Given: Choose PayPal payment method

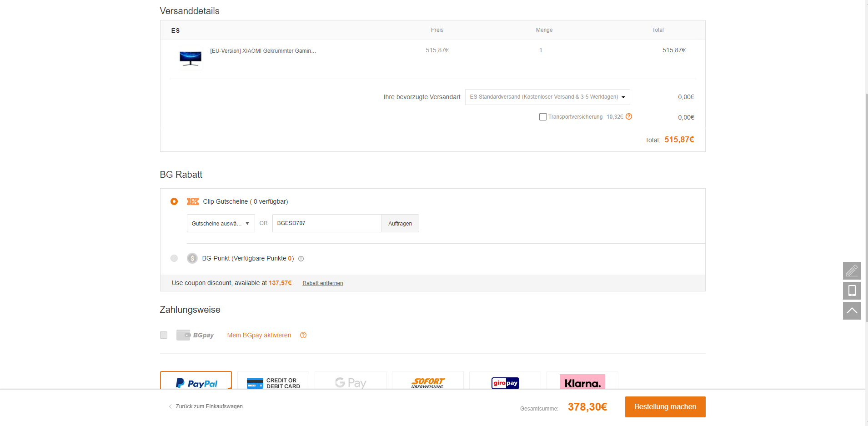Looking at the screenshot, I should pos(196,381).
